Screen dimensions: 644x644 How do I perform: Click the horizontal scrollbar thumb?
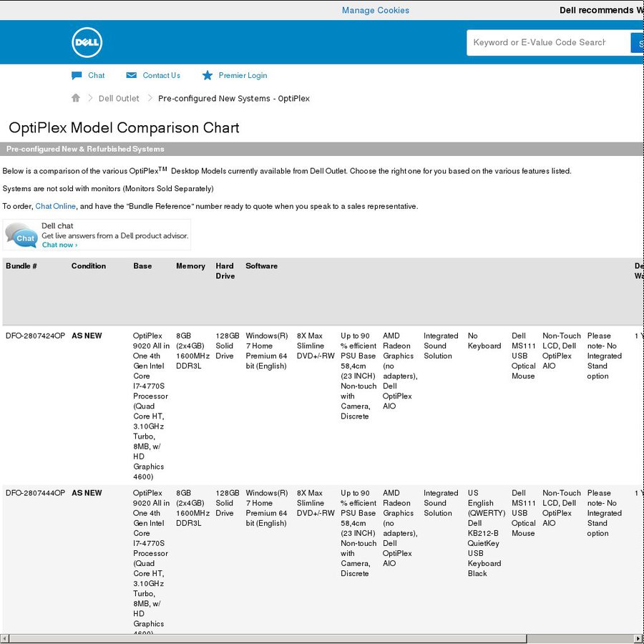pos(268,639)
